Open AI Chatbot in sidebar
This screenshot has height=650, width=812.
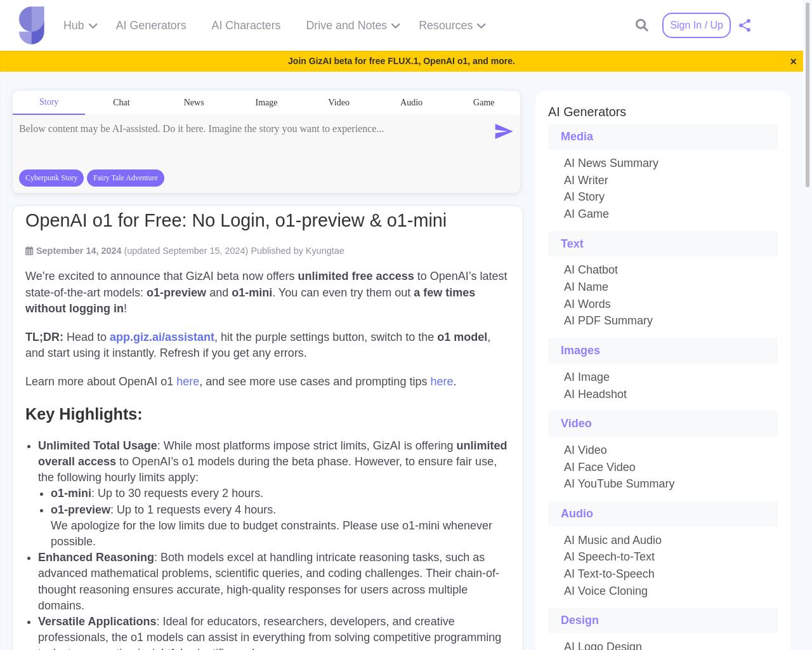pyautogui.click(x=591, y=270)
